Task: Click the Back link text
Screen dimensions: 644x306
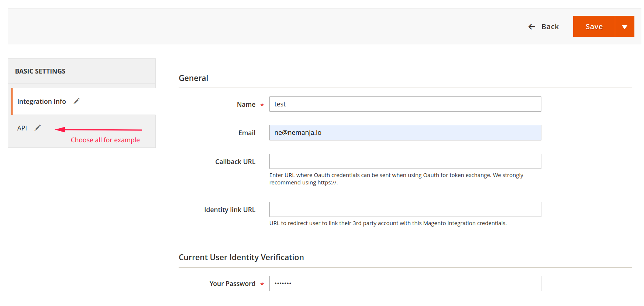Action: click(x=550, y=27)
